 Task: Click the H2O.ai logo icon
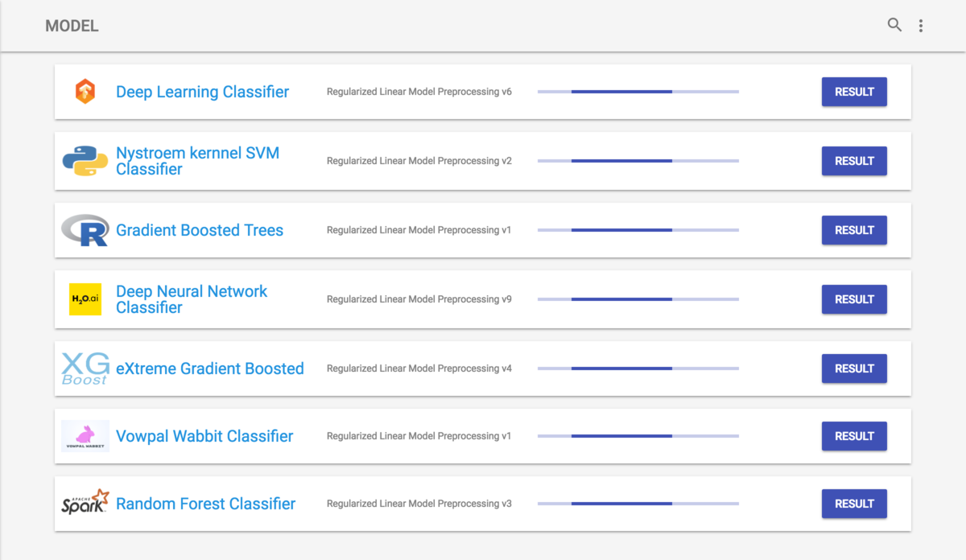[85, 299]
